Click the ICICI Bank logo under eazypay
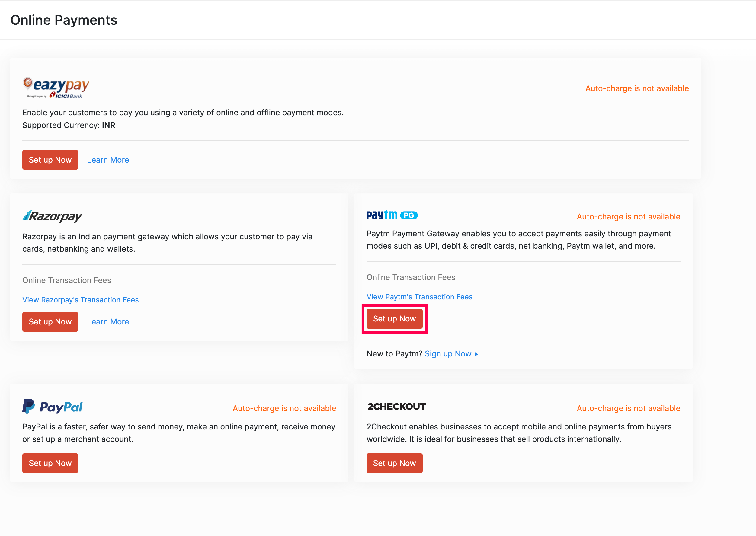 pos(66,96)
